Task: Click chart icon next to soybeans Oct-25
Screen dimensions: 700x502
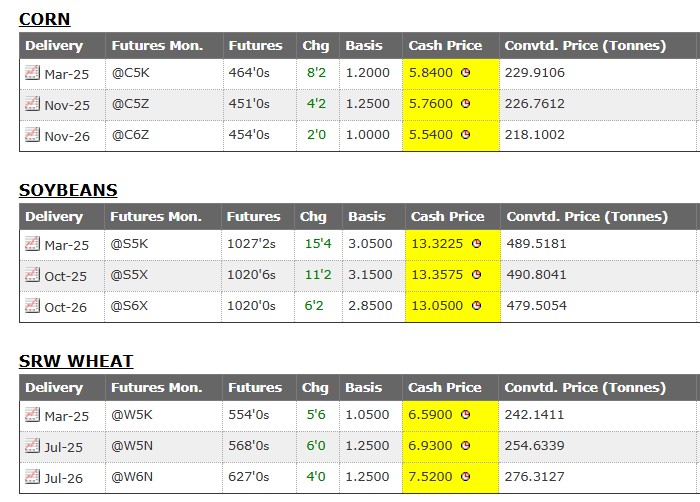Action: coord(31,275)
